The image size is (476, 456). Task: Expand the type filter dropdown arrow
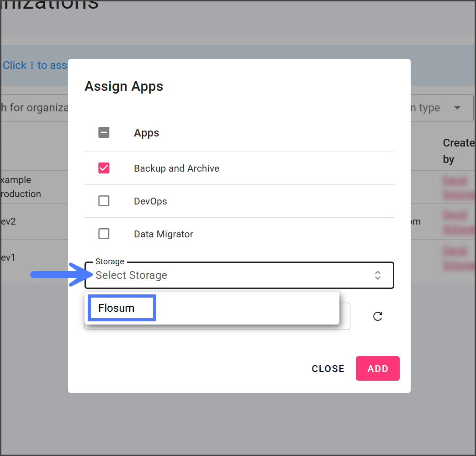click(457, 108)
